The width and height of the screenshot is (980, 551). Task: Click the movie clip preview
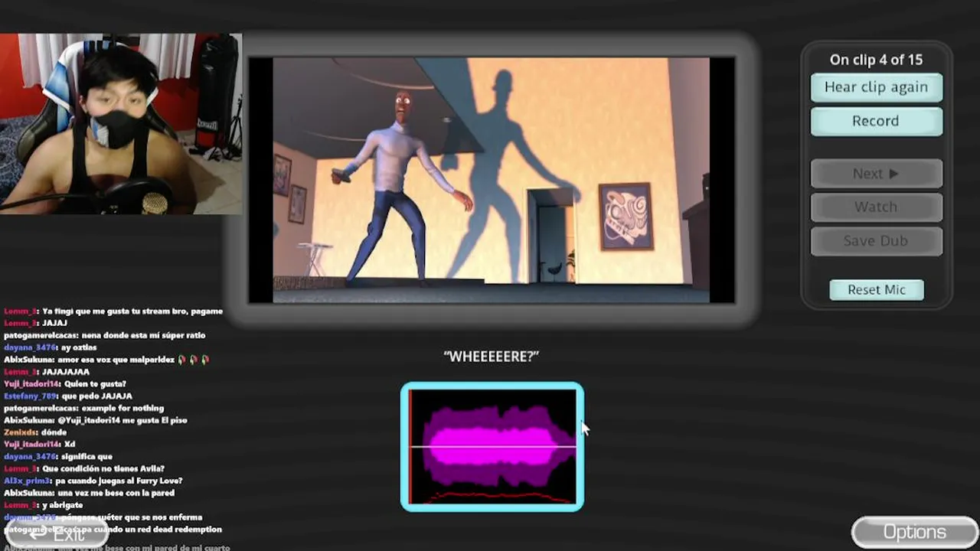click(492, 181)
